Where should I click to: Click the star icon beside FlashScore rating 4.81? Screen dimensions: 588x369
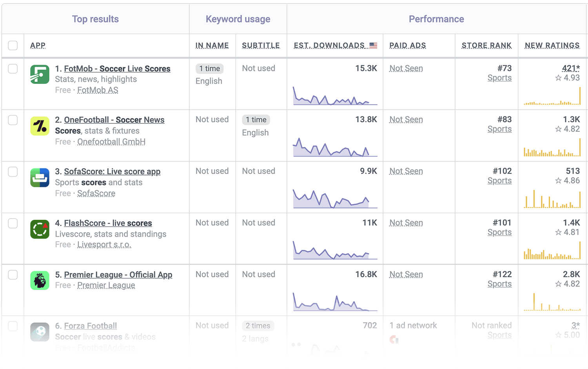coord(558,232)
